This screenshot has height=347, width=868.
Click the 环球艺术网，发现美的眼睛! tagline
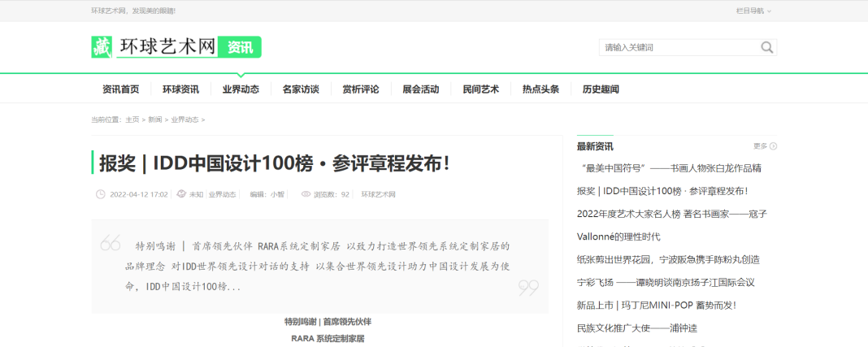(133, 11)
